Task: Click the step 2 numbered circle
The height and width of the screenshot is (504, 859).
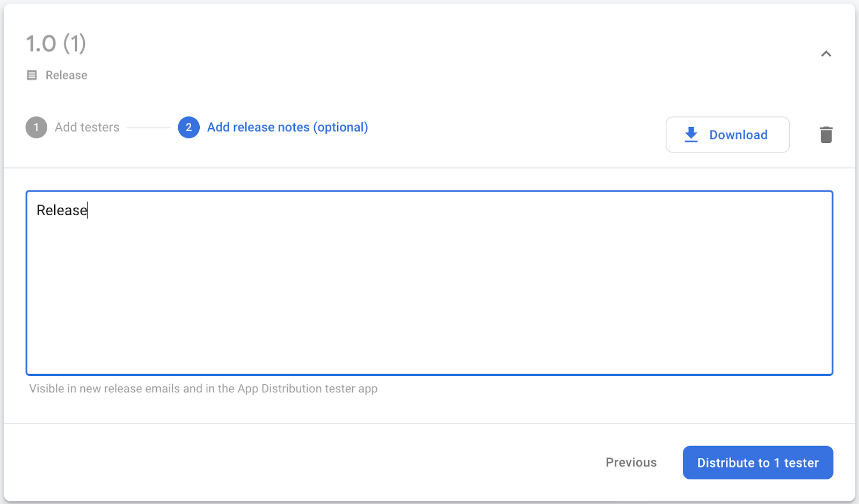Action: [x=189, y=128]
